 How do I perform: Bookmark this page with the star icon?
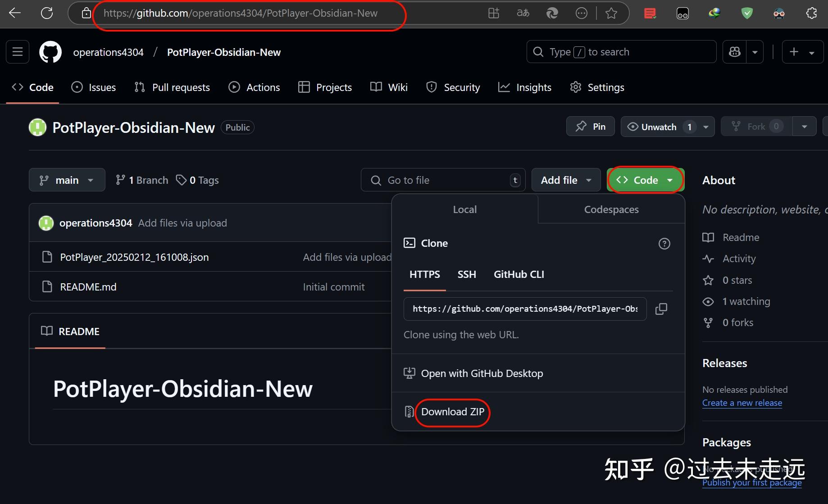[611, 13]
